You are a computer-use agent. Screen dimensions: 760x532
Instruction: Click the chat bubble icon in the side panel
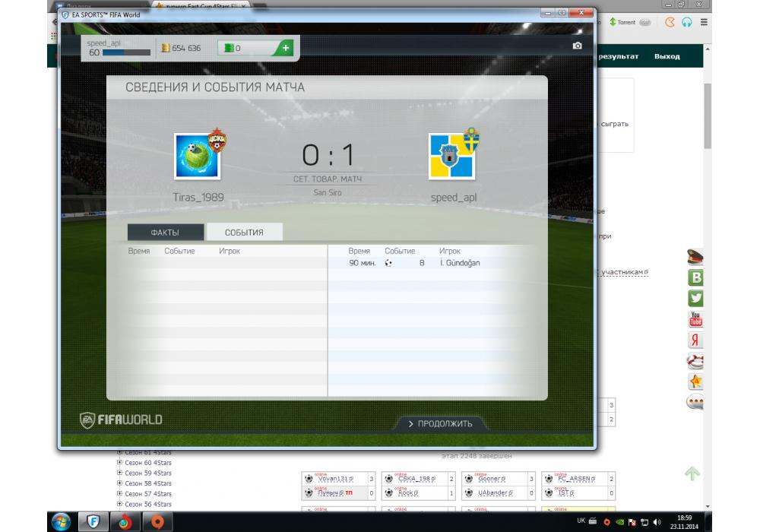click(695, 402)
